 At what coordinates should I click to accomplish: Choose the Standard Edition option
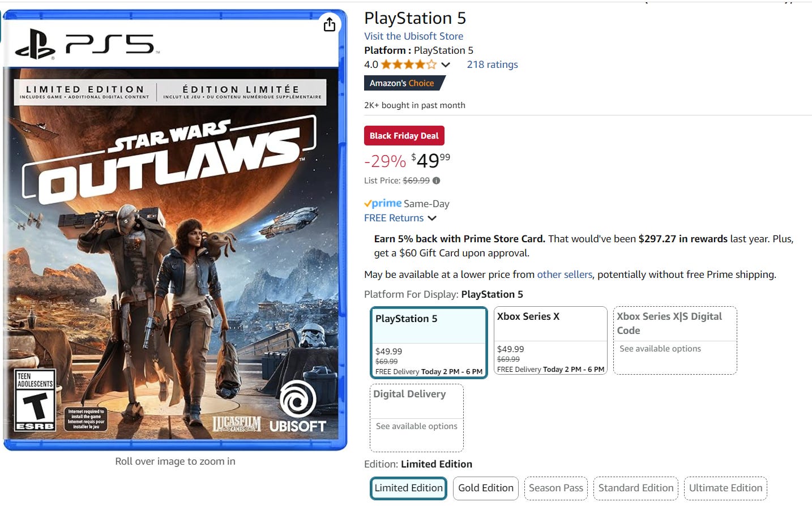point(636,488)
